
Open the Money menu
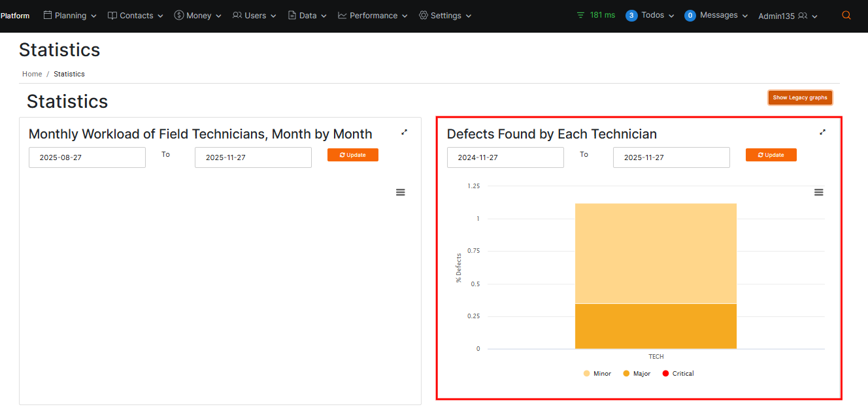click(x=197, y=16)
